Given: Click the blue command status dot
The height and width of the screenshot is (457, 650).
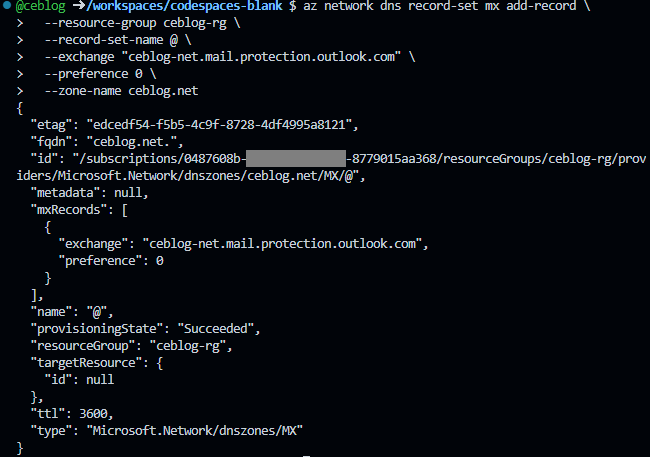Looking at the screenshot, I should [7, 5].
